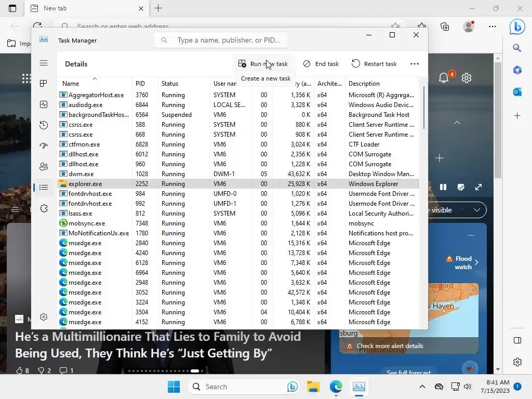
Task: Open new tab page settings gear
Action: point(467,78)
